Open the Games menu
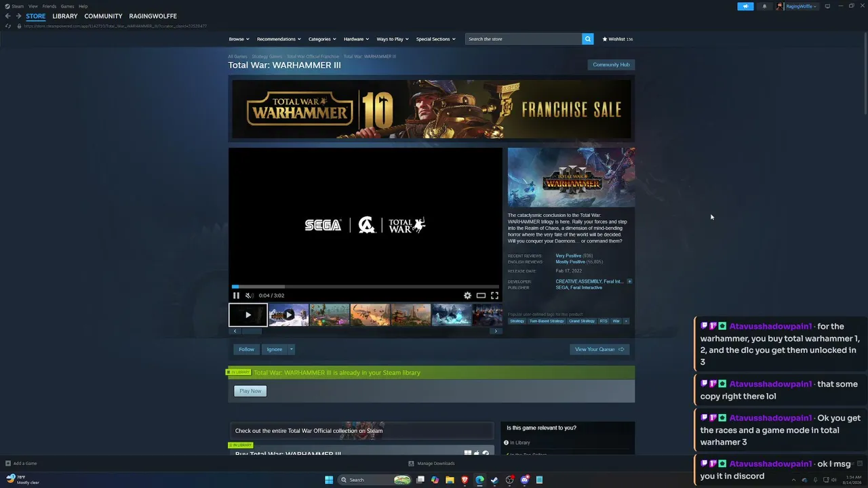This screenshot has width=868, height=488. [x=67, y=6]
